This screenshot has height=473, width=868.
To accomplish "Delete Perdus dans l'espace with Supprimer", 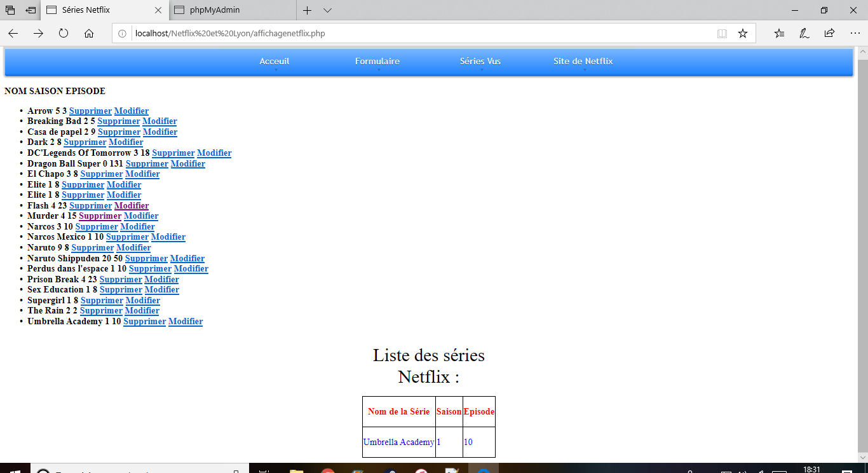I will tap(150, 268).
